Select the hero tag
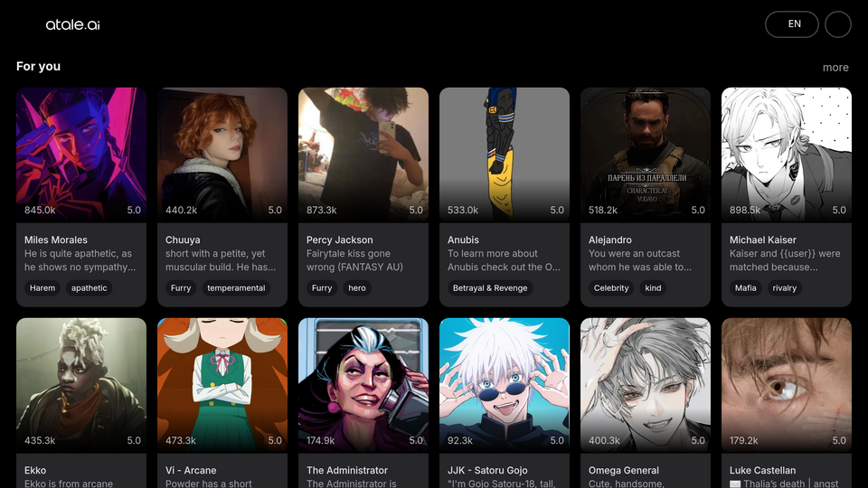This screenshot has height=488, width=868. tap(357, 287)
